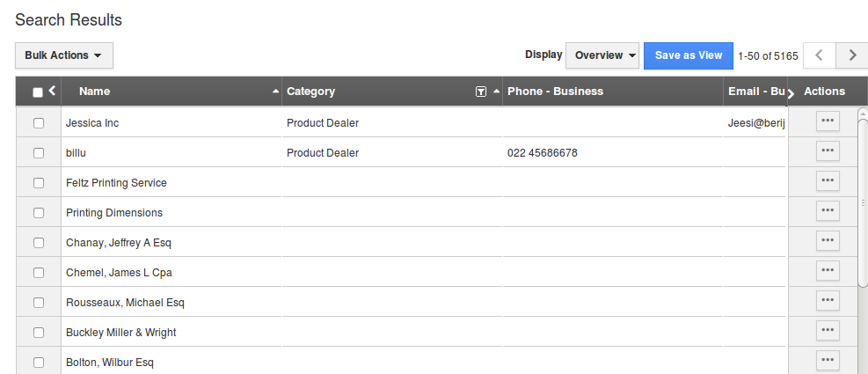Check the box for Chanay, Jeffrey A Esq
The height and width of the screenshot is (374, 868).
39,243
